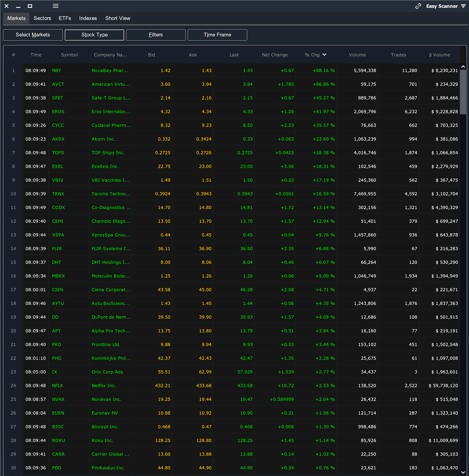Select the VBIV symbol
The image size is (469, 476).
coord(58,180)
